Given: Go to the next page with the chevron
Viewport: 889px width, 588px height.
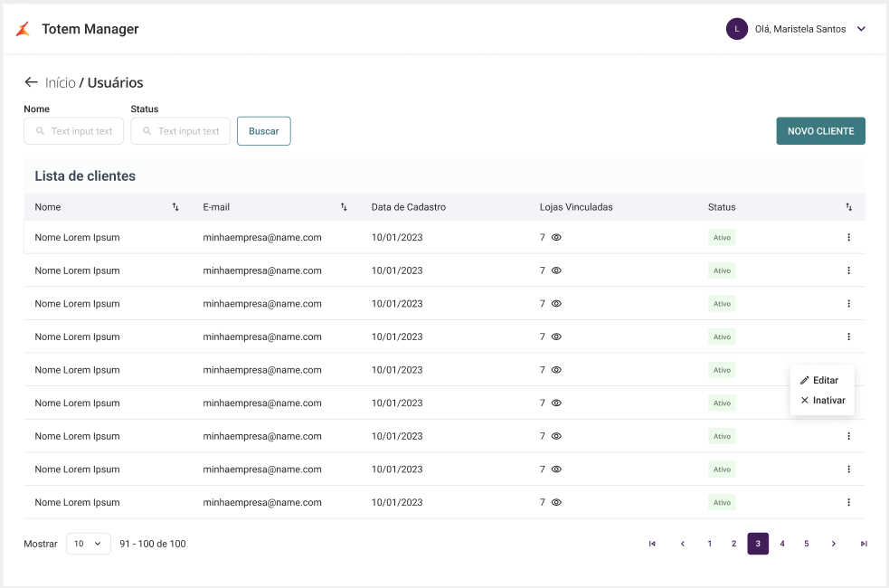Looking at the screenshot, I should [x=833, y=544].
